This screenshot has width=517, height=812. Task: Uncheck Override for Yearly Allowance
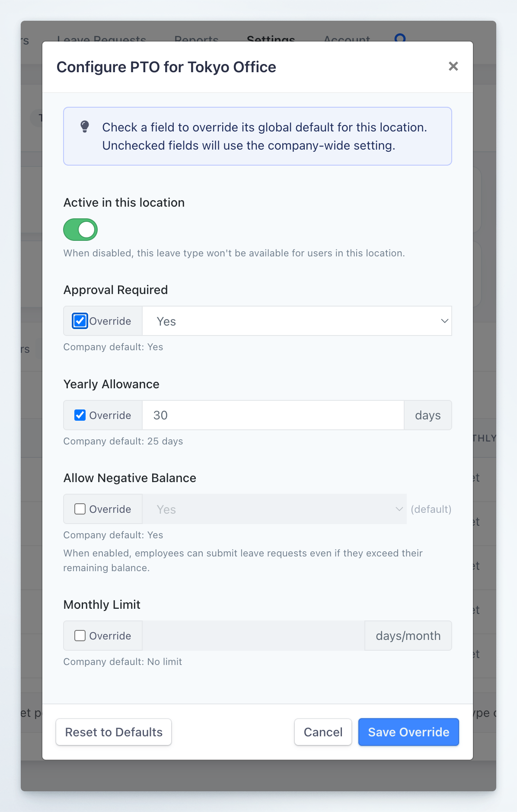tap(80, 415)
